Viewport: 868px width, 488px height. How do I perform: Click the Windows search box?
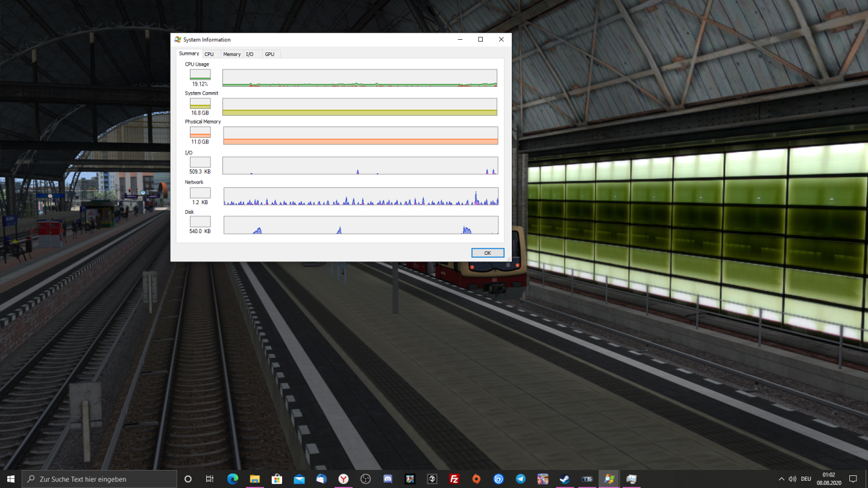pyautogui.click(x=100, y=479)
